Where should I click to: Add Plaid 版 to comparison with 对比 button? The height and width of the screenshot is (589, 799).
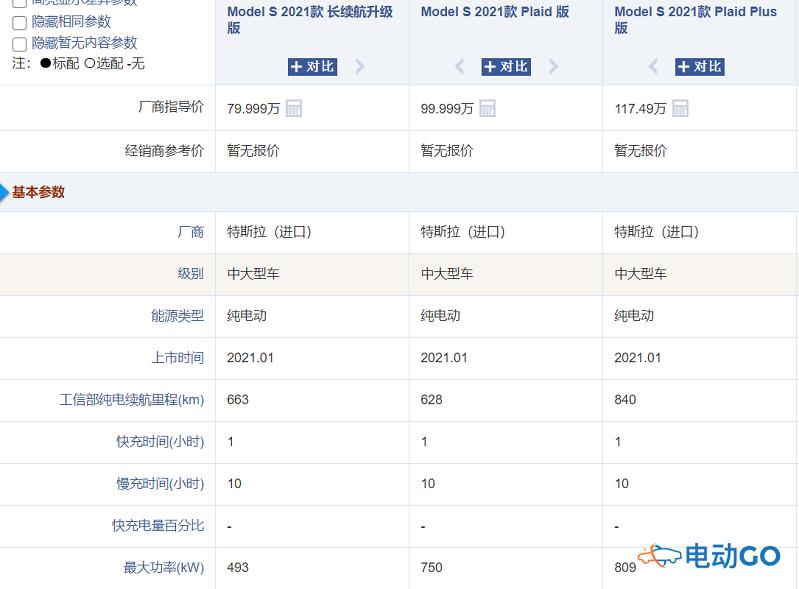506,67
